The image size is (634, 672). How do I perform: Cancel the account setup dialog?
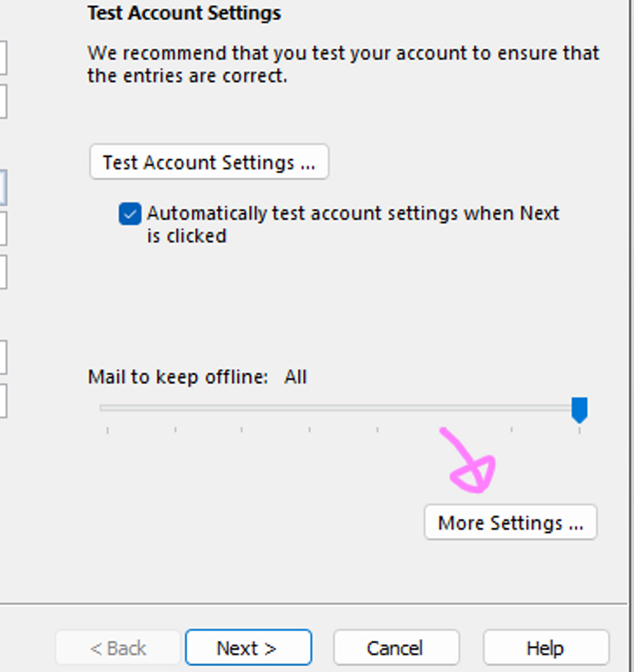pyautogui.click(x=395, y=648)
